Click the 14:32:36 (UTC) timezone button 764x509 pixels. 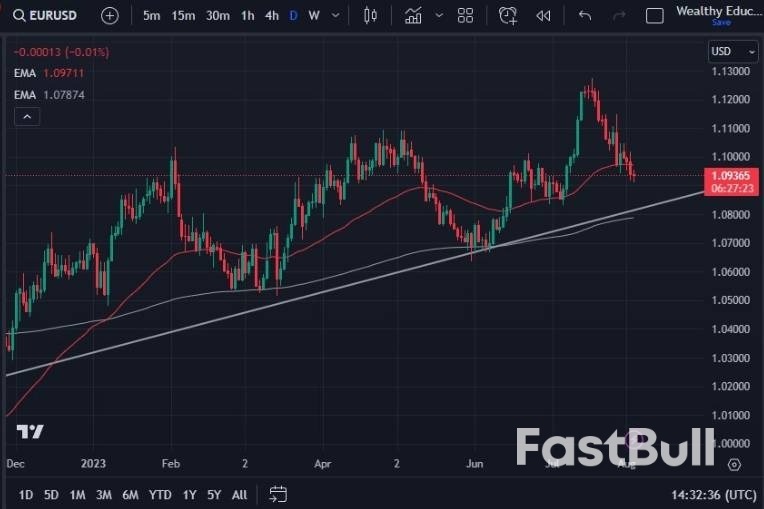coord(715,494)
